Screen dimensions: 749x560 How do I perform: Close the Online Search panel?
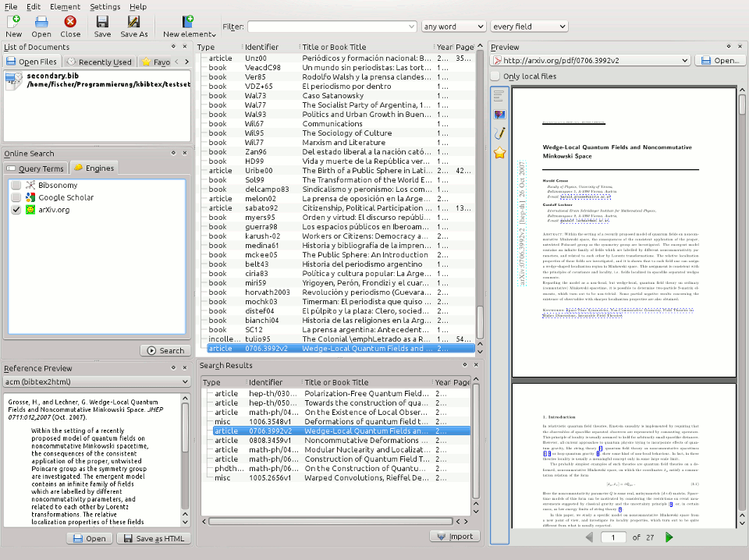coord(185,153)
